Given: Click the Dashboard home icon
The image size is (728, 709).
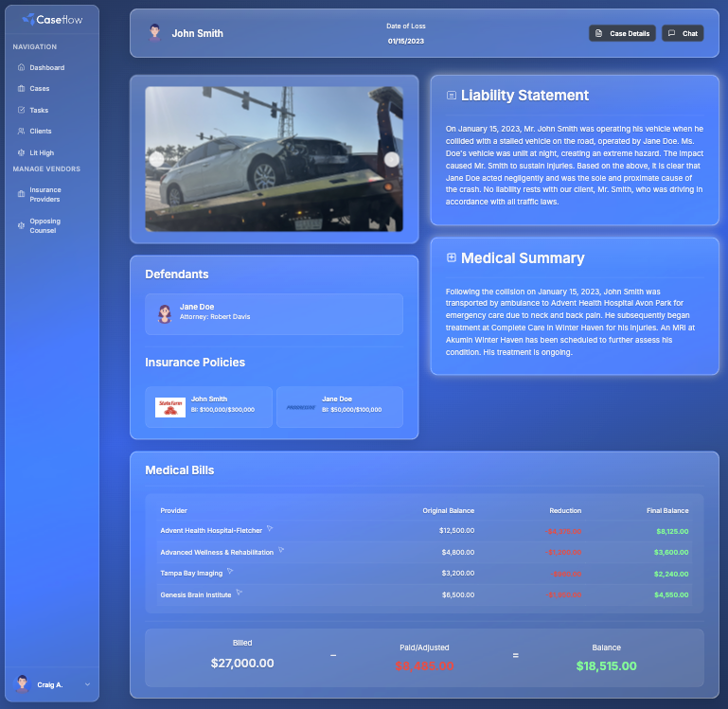Looking at the screenshot, I should point(21,67).
